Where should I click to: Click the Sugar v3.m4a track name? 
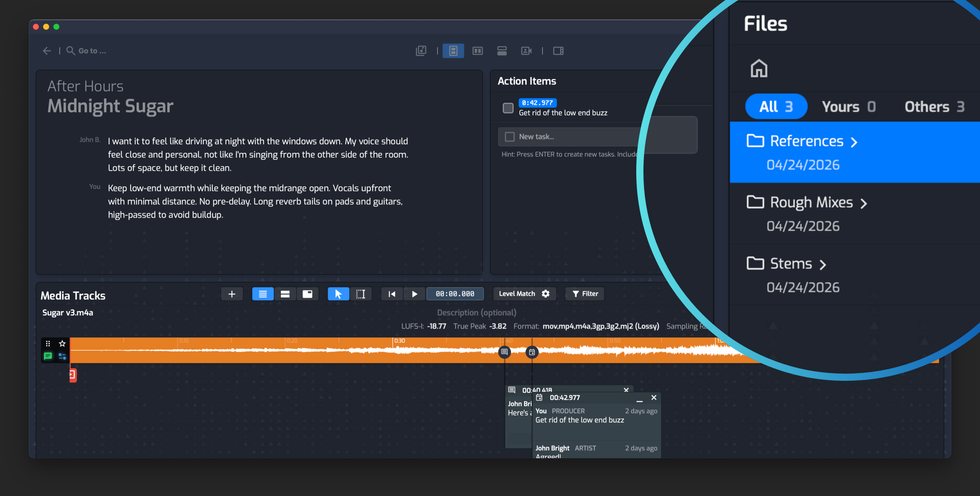point(68,313)
